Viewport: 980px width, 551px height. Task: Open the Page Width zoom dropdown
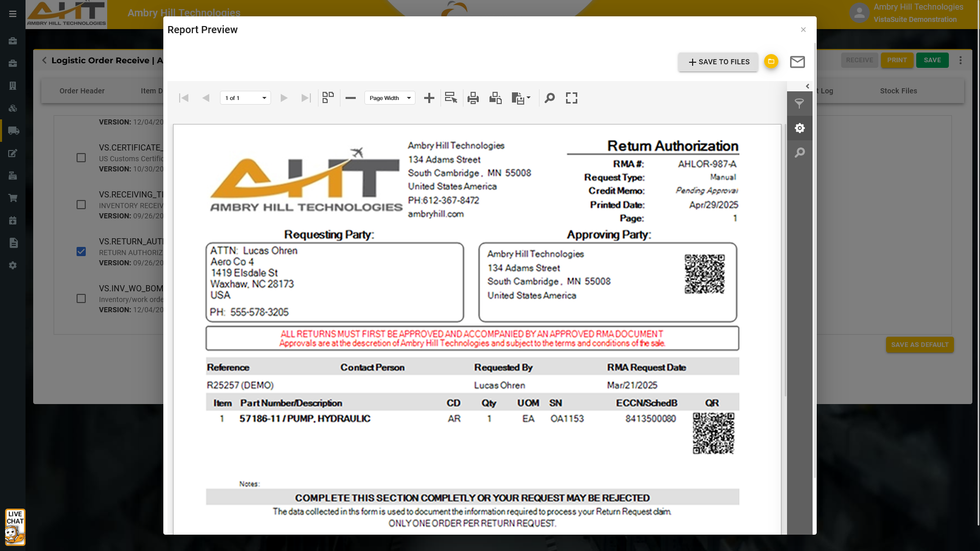[x=390, y=98]
